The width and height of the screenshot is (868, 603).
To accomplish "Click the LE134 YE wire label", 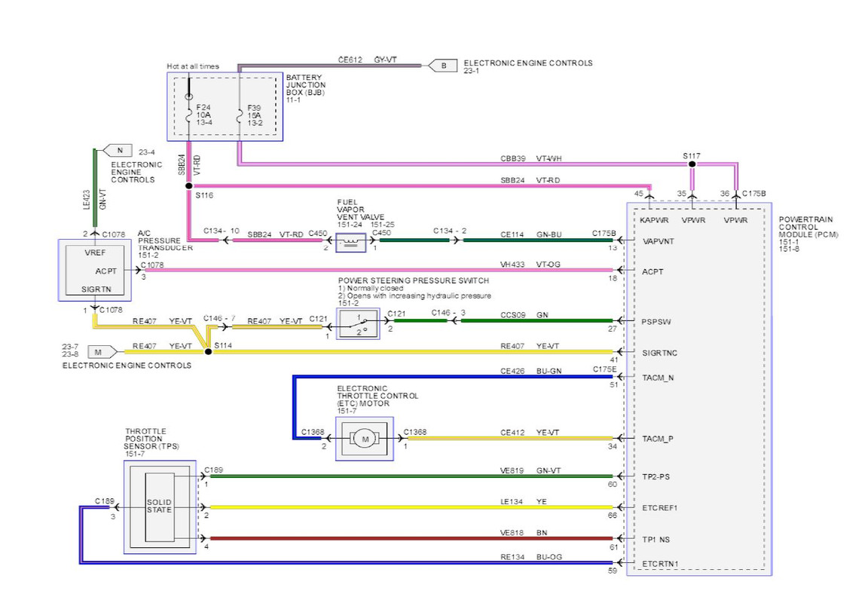I will pyautogui.click(x=523, y=502).
